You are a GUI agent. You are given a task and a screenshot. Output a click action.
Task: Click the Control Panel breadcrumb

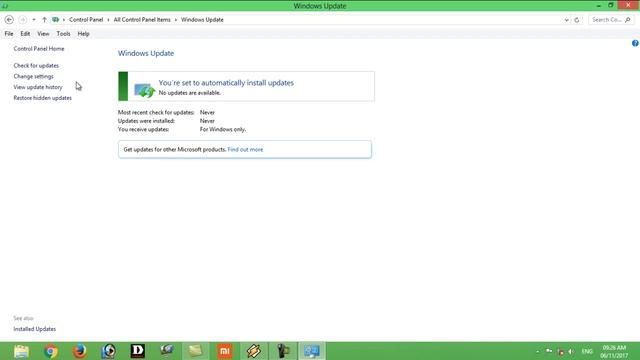pyautogui.click(x=86, y=20)
